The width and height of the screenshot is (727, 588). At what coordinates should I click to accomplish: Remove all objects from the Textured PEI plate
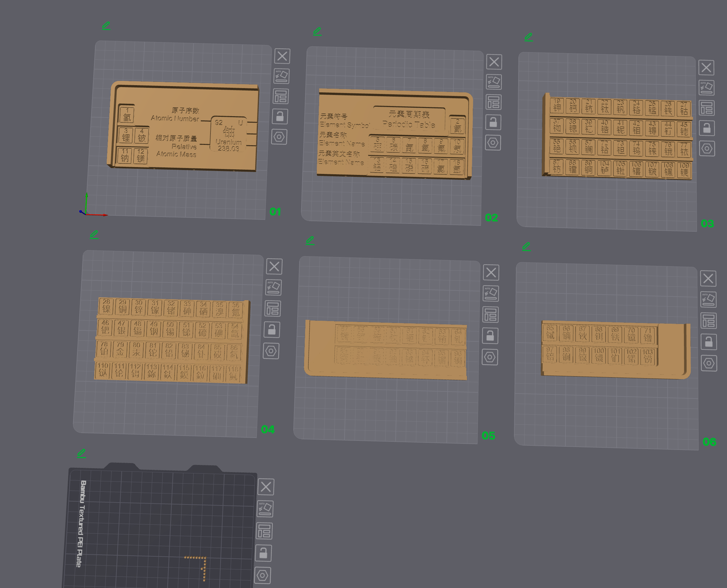(266, 487)
